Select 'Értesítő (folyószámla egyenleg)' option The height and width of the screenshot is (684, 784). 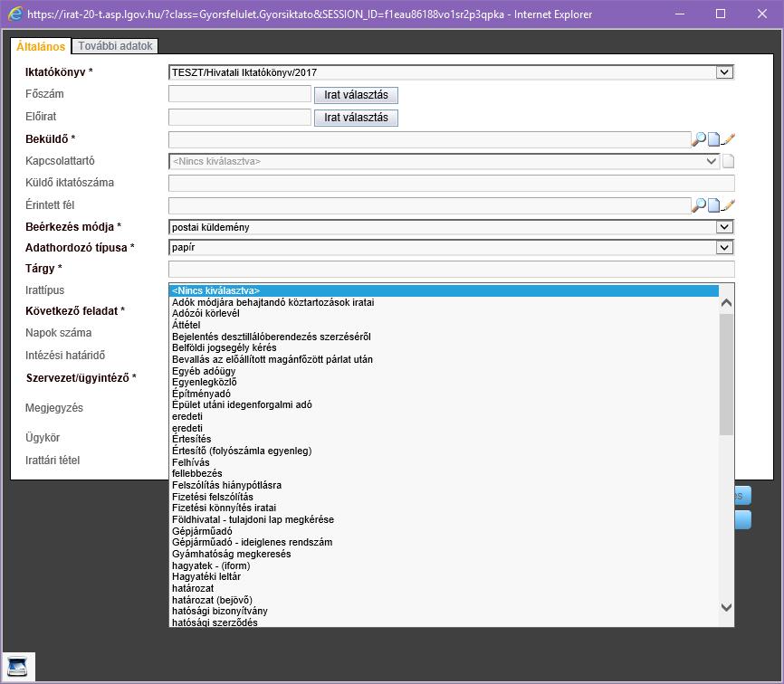tap(444, 451)
